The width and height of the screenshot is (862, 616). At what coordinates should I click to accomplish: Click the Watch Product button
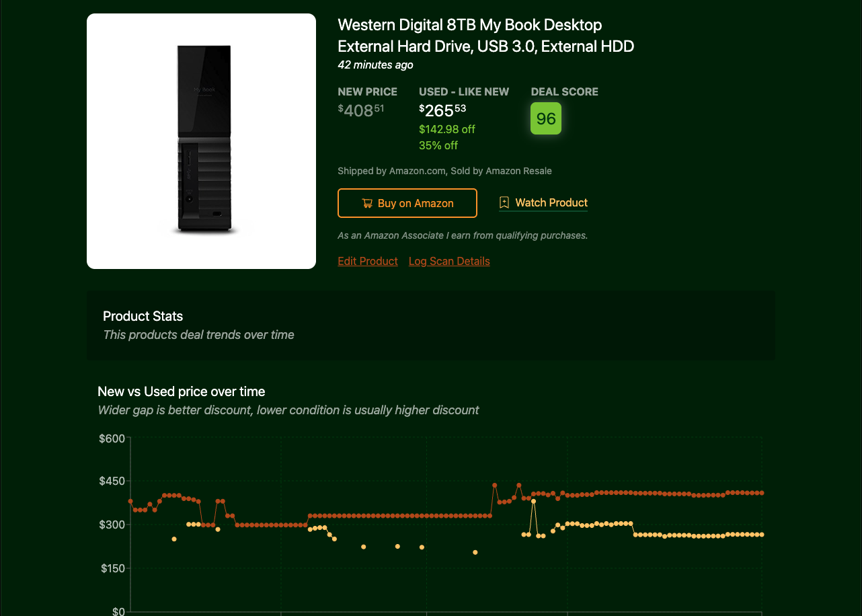tap(543, 202)
